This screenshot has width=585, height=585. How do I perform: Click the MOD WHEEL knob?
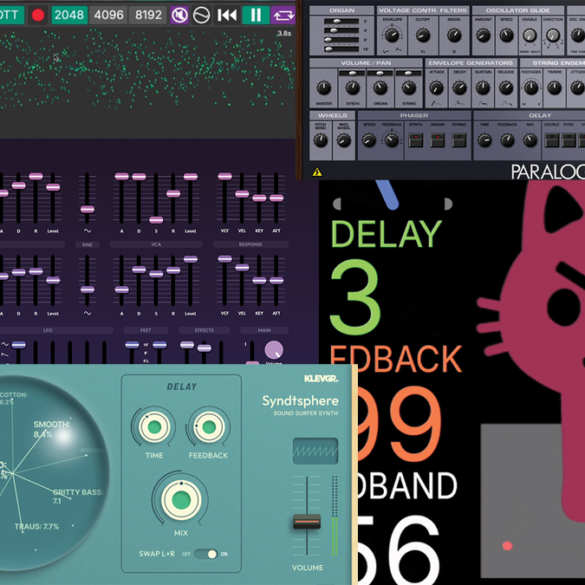coord(344,141)
